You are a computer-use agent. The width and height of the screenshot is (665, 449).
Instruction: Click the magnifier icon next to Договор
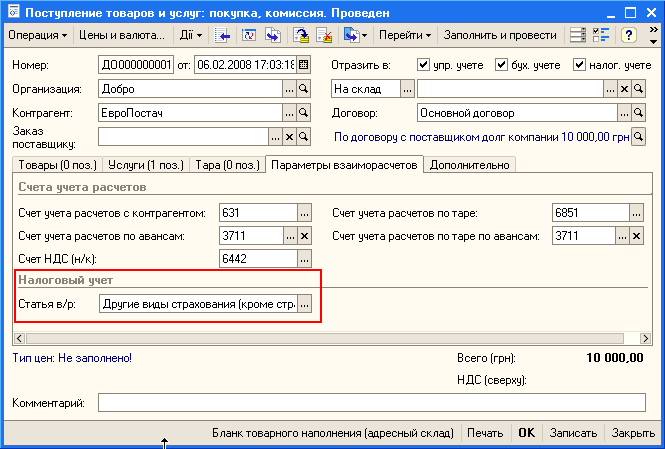(638, 113)
